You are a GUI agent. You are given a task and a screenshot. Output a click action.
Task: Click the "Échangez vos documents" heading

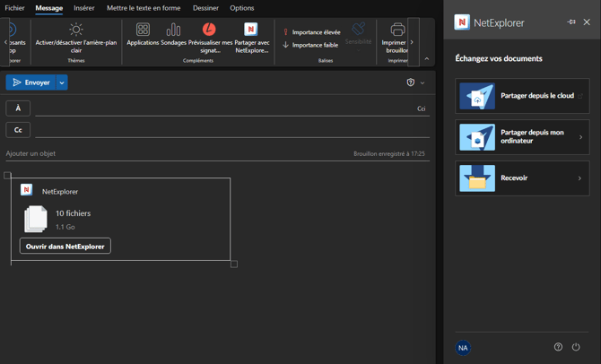499,58
